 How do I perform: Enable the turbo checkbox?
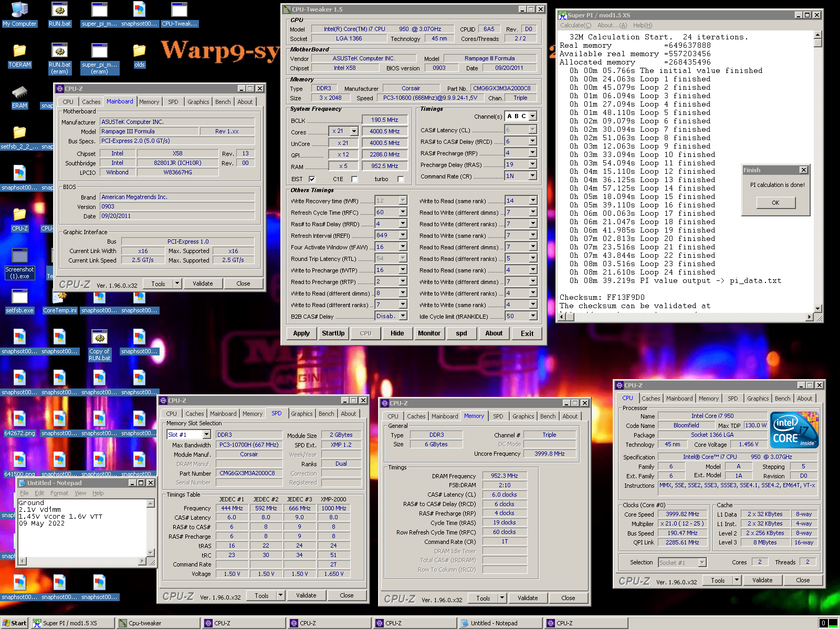pos(401,179)
